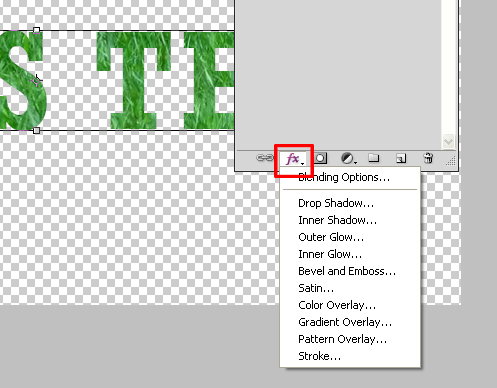Choose Pattern Overlay effect
497x388 pixels.
click(x=343, y=339)
